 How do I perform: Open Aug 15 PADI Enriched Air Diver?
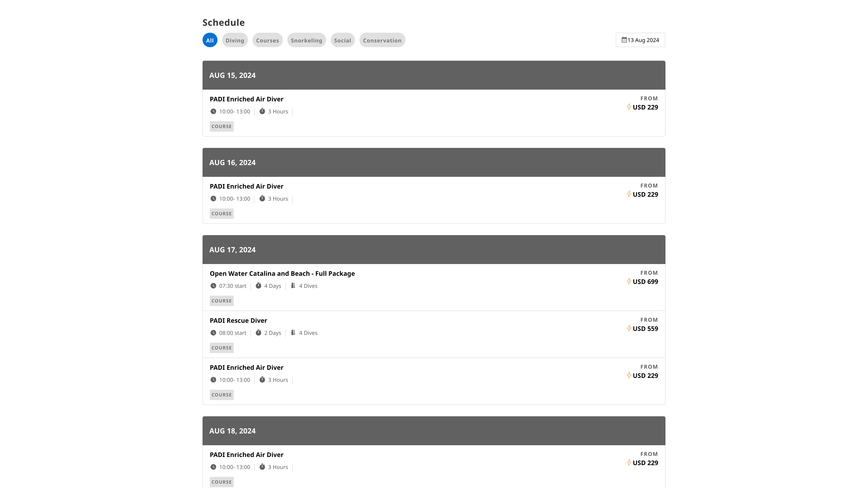click(x=246, y=99)
